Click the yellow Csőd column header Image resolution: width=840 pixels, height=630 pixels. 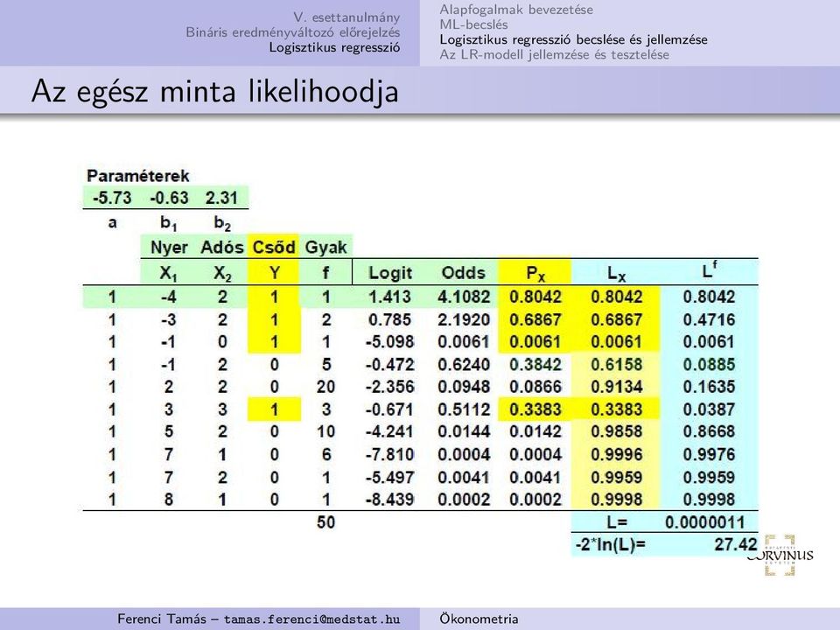274,248
